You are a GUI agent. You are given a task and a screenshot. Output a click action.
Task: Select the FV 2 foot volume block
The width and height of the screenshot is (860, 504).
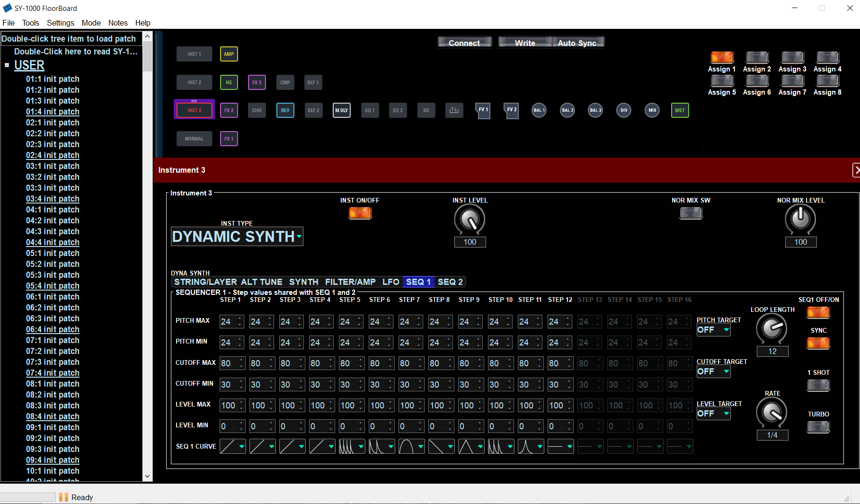click(511, 111)
